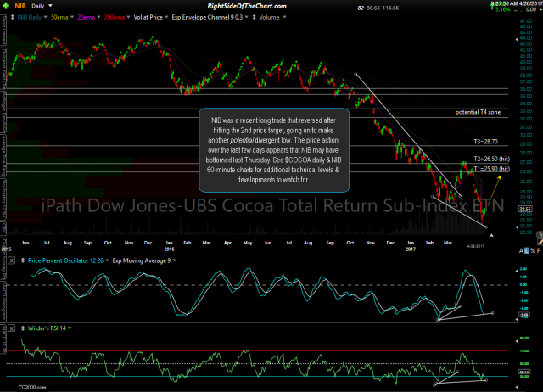Click the Vol at Price label

[148, 17]
